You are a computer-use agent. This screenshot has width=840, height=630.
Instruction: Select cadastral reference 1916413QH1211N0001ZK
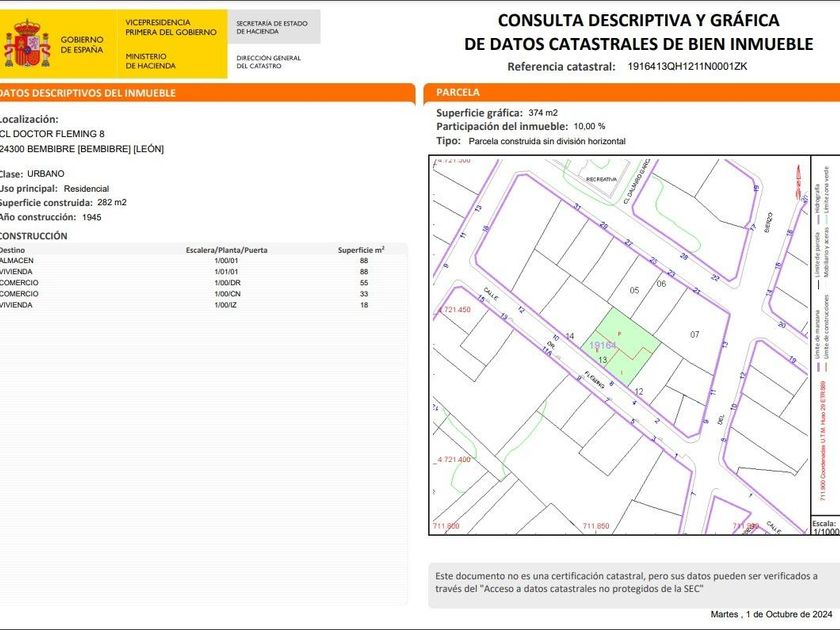click(687, 66)
